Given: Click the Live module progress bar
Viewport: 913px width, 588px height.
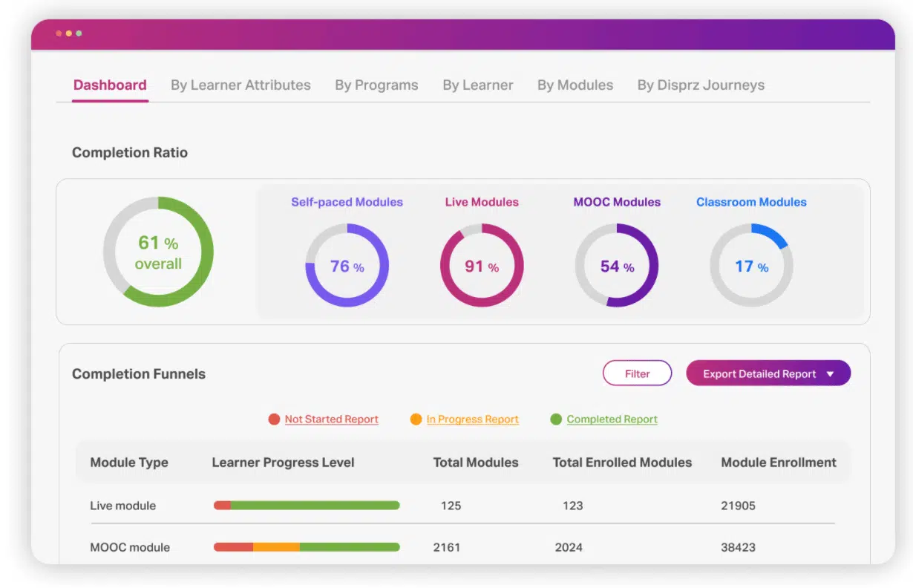Looking at the screenshot, I should pyautogui.click(x=307, y=506).
